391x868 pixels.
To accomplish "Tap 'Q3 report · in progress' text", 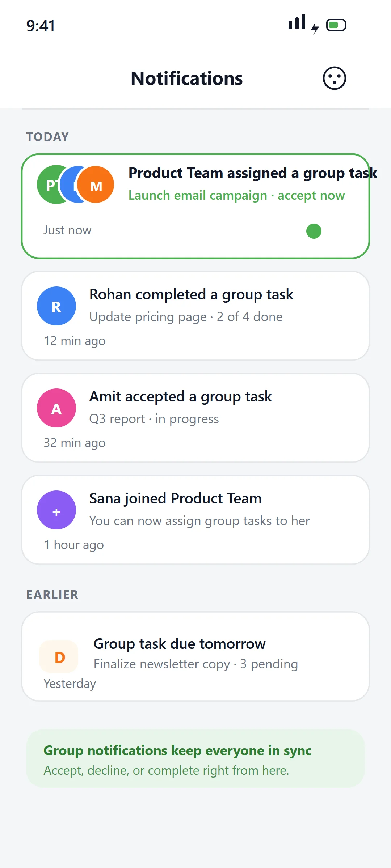I will pos(154,419).
